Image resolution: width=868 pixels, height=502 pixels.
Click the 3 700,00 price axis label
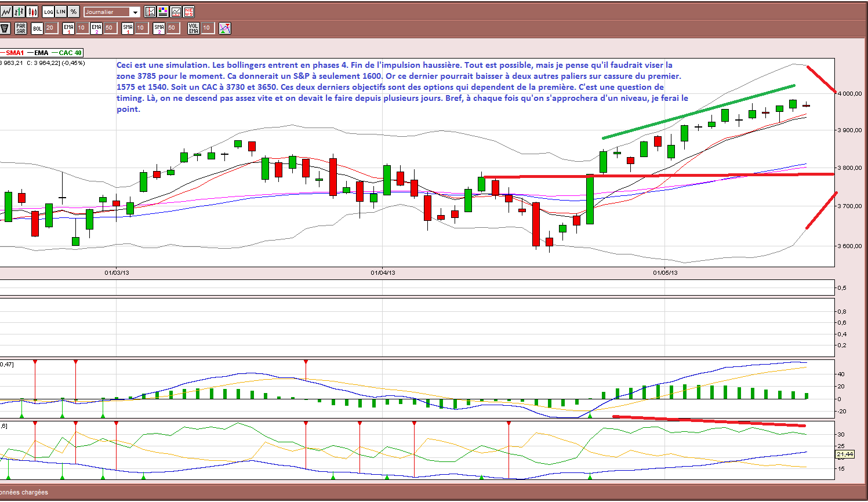pos(850,206)
